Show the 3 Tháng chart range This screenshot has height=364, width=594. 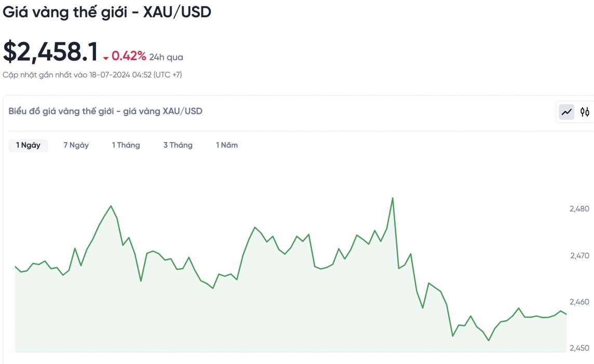click(x=178, y=145)
